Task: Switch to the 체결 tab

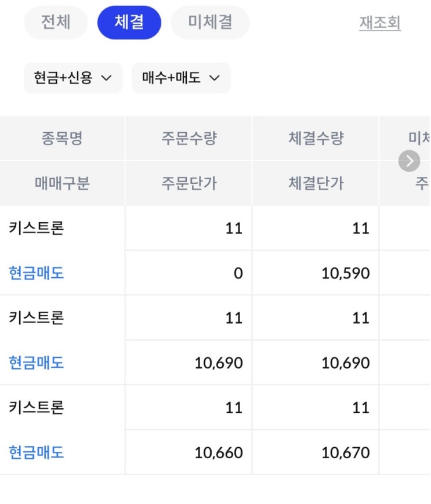Action: click(x=129, y=23)
